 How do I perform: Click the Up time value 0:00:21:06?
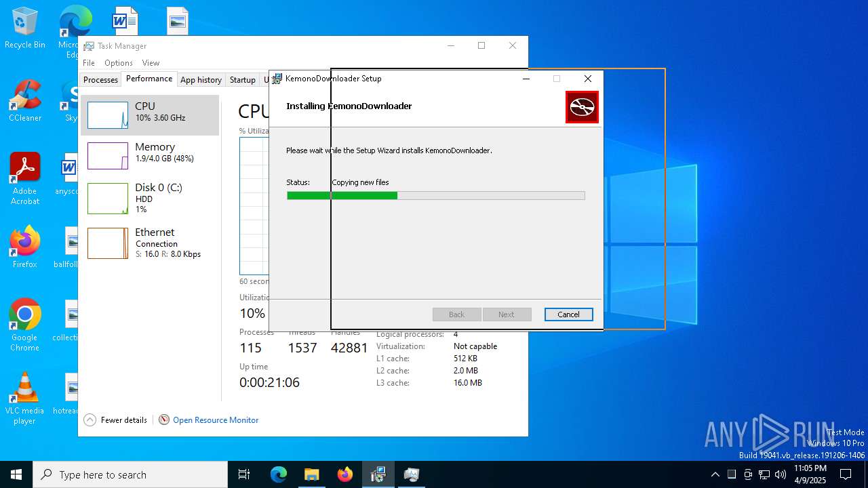pyautogui.click(x=269, y=382)
